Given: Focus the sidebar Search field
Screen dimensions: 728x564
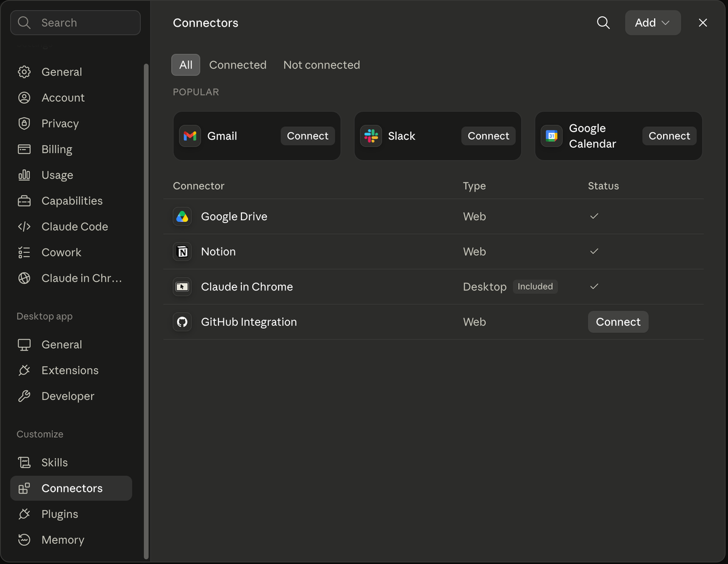Looking at the screenshot, I should click(75, 22).
